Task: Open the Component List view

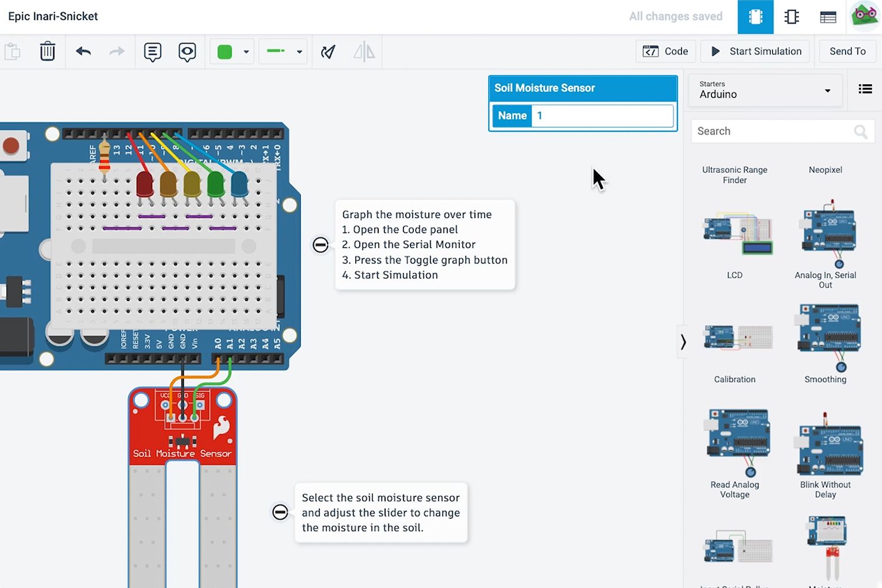Action: coord(828,16)
